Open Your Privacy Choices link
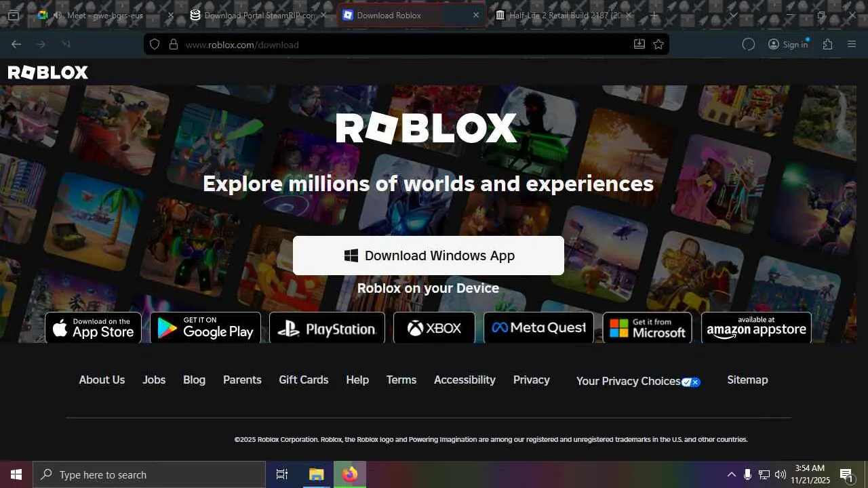Screen dimensions: 868x488 638,382
